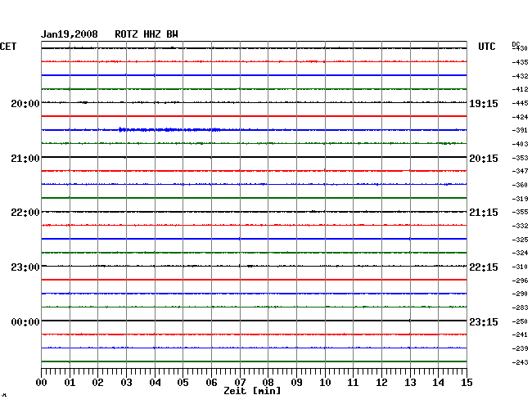The width and height of the screenshot is (532, 404).
Task: Click the DC offset value -296
Action: pyautogui.click(x=520, y=281)
